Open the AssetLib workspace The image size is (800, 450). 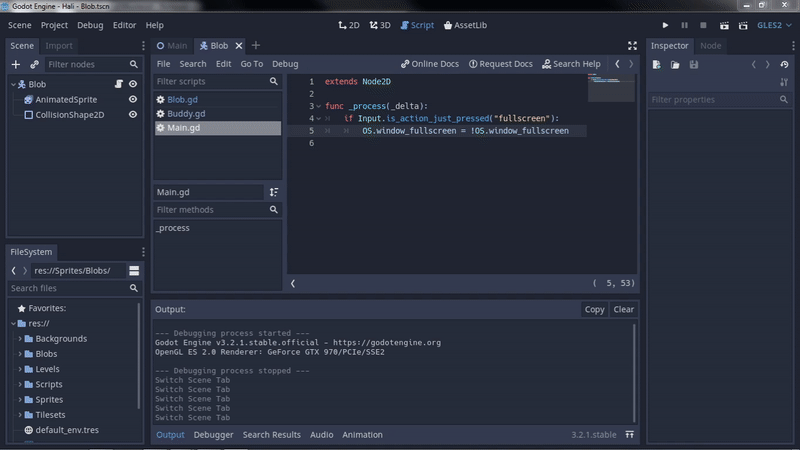465,25
